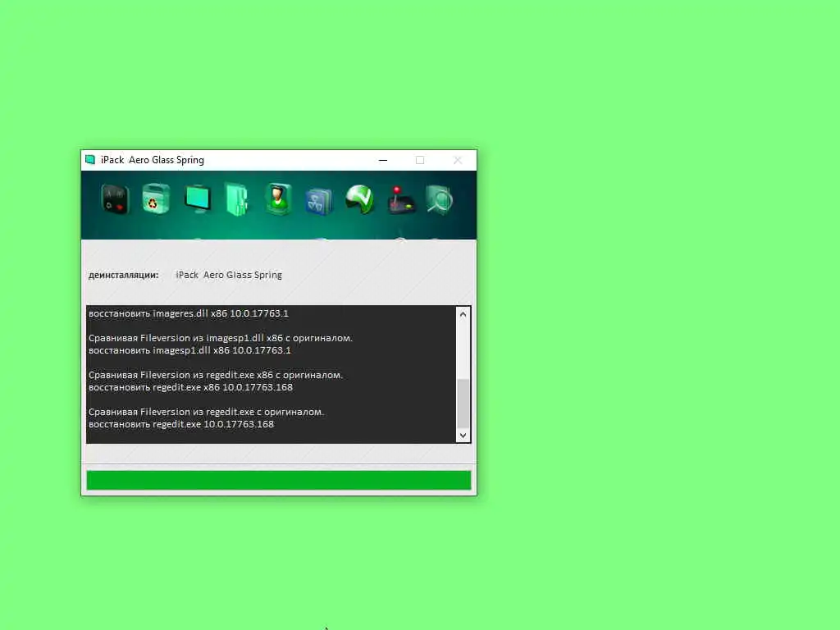Image resolution: width=840 pixels, height=630 pixels.
Task: Click the green zipped folder icon
Action: point(237,200)
